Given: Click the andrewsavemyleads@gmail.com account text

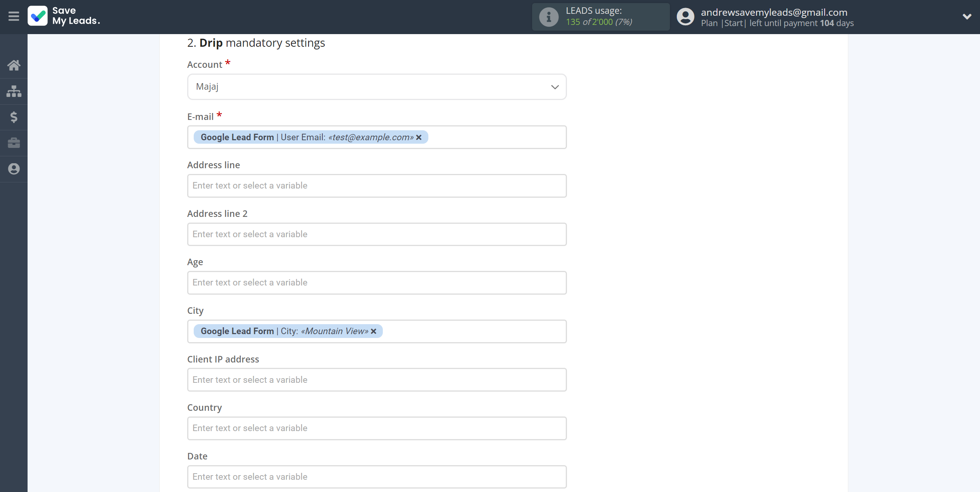Looking at the screenshot, I should tap(774, 12).
